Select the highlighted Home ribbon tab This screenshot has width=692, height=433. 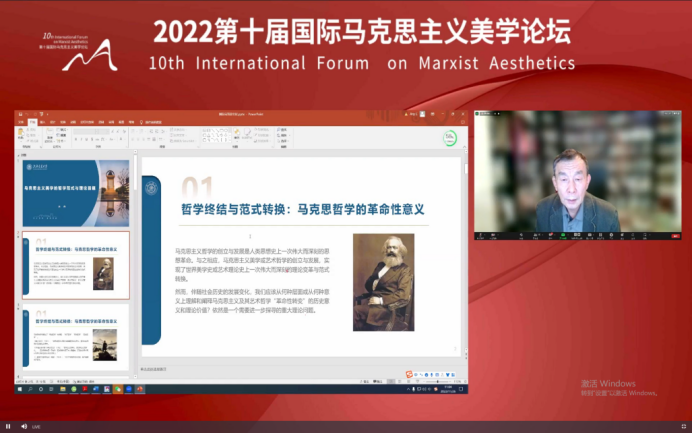coord(32,122)
